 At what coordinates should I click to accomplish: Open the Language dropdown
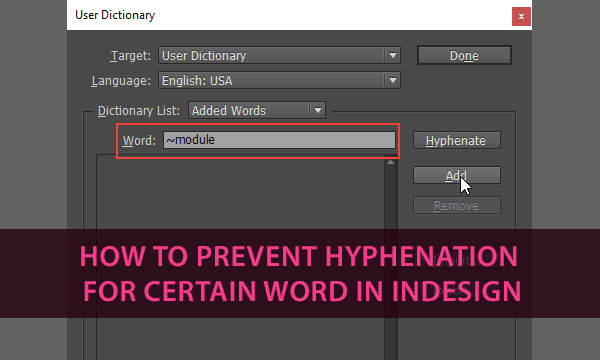pyautogui.click(x=279, y=80)
